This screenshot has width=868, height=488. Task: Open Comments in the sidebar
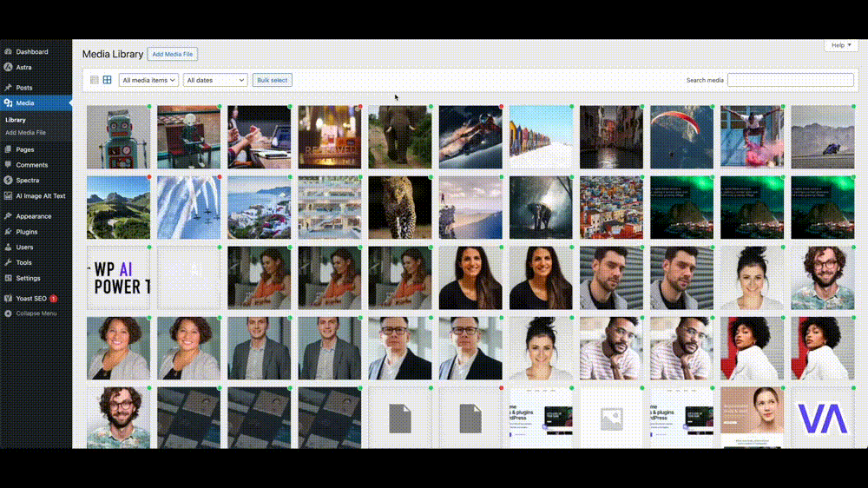31,164
